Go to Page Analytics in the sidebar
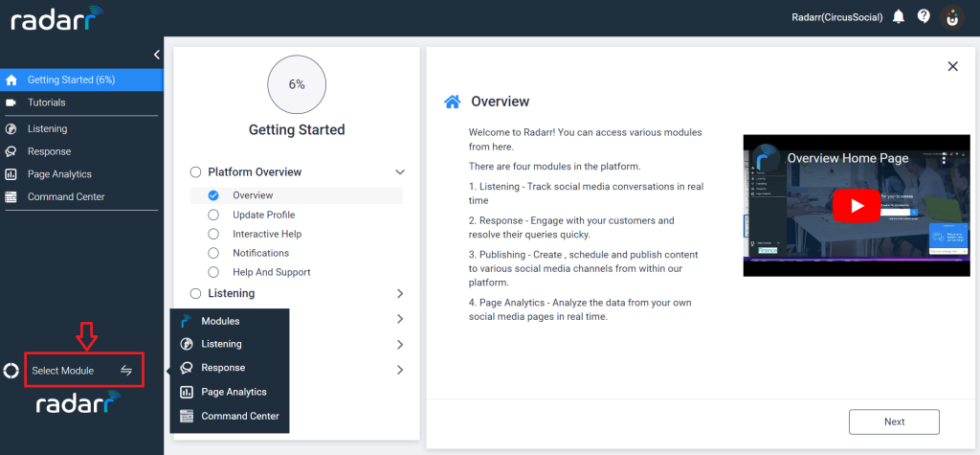Viewport: 980px width, 455px height. click(x=81, y=174)
